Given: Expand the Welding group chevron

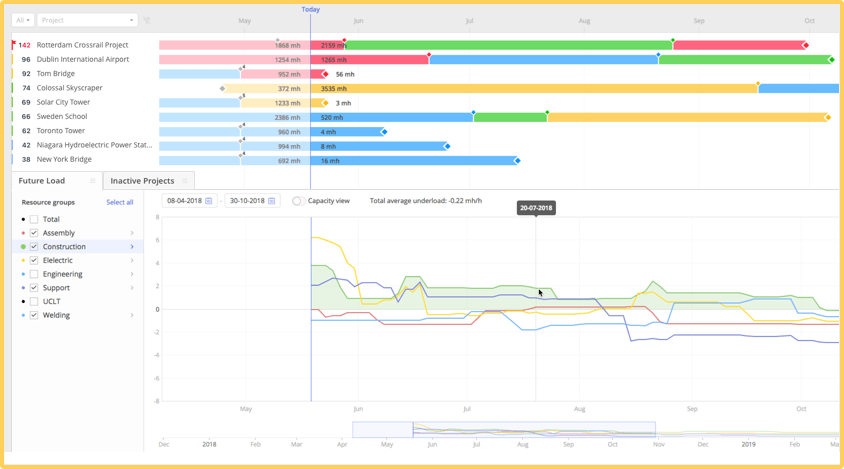Looking at the screenshot, I should 132,316.
